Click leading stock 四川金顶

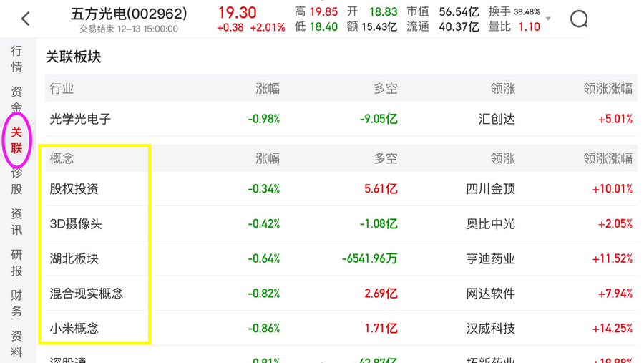(490, 189)
